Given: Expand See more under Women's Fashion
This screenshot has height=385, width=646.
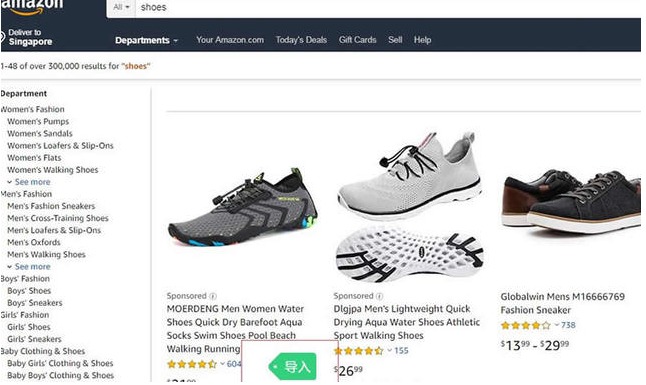Looking at the screenshot, I should pyautogui.click(x=29, y=182).
